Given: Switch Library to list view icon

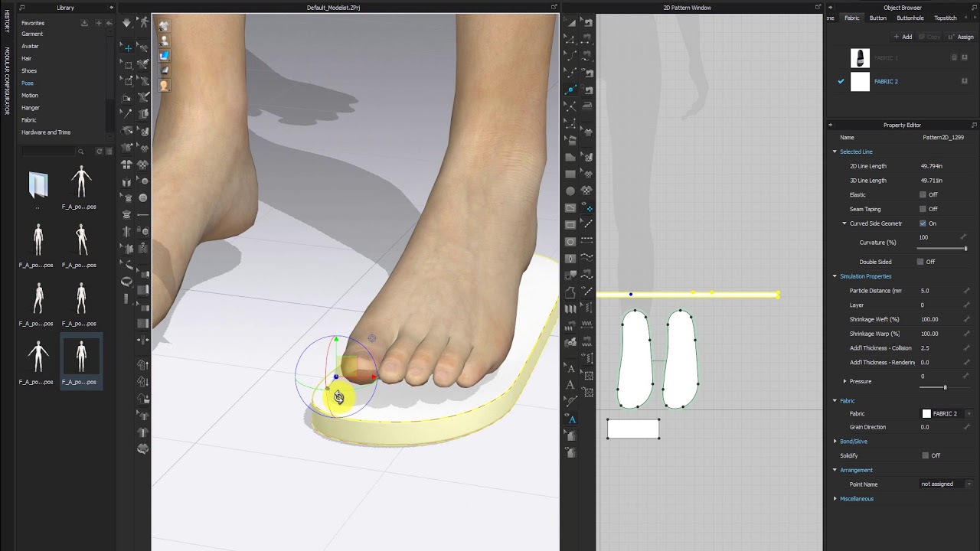Looking at the screenshot, I should (109, 152).
